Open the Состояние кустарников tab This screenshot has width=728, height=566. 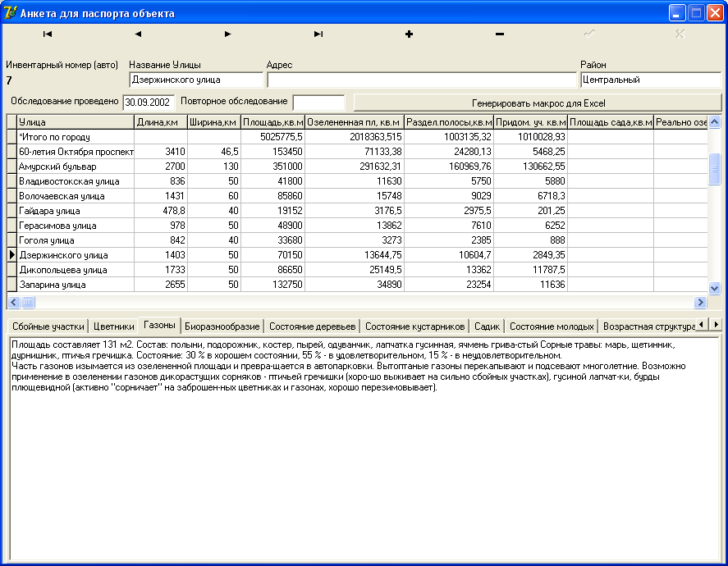coord(414,326)
